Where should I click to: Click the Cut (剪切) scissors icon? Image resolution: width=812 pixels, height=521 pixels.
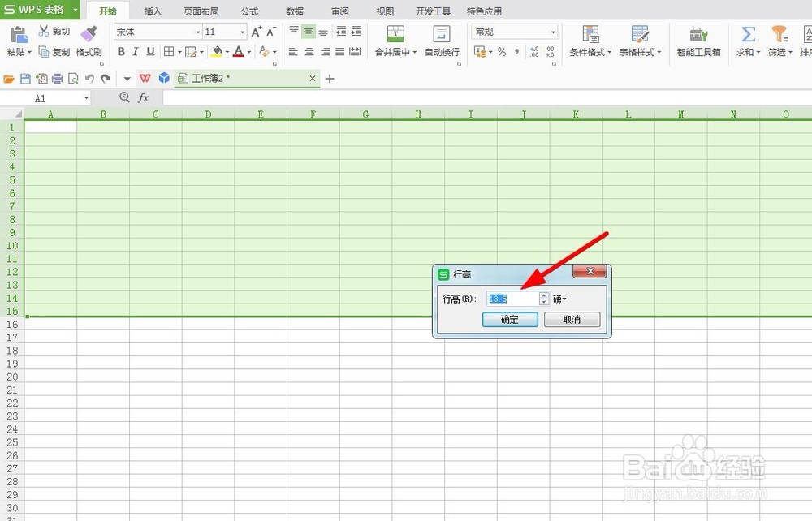point(44,31)
